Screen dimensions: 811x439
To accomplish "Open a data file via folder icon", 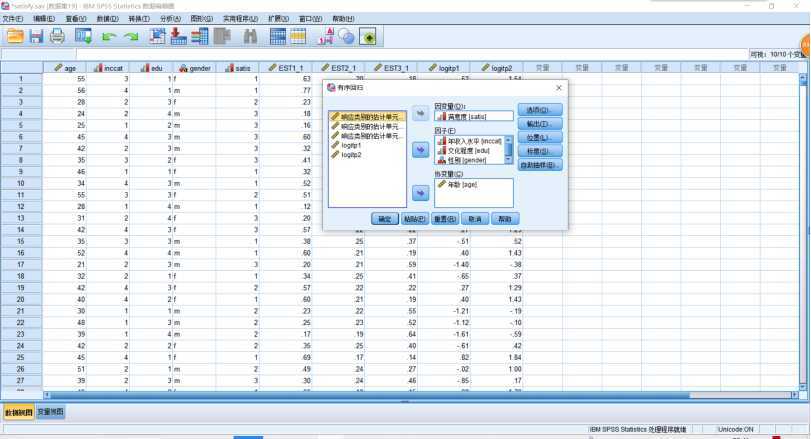I will 15,36.
